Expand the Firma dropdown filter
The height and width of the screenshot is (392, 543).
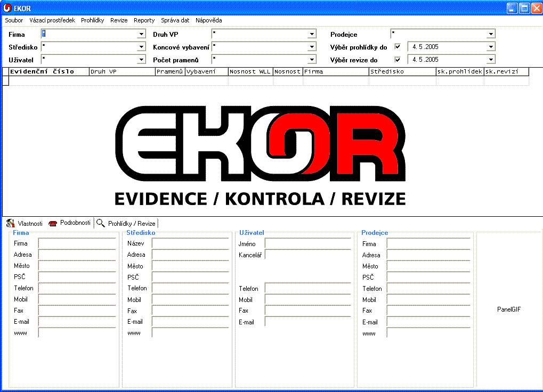click(141, 34)
